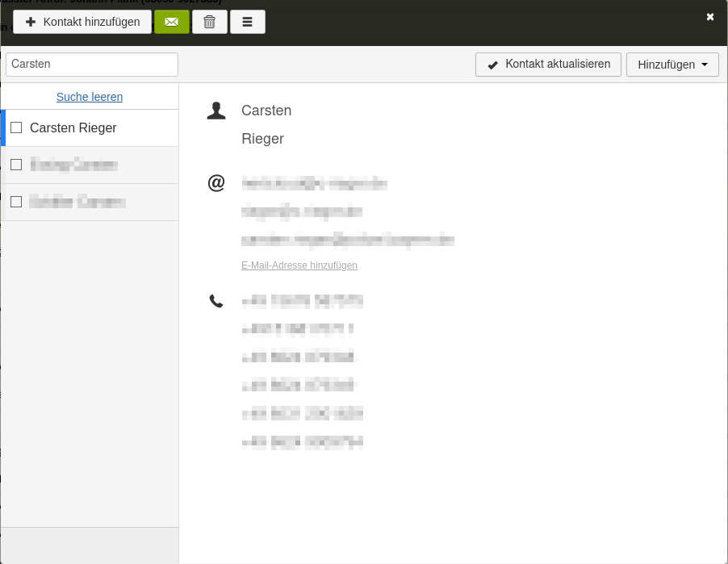Image resolution: width=728 pixels, height=564 pixels.
Task: Click the last name field Rieger
Action: coord(263,139)
